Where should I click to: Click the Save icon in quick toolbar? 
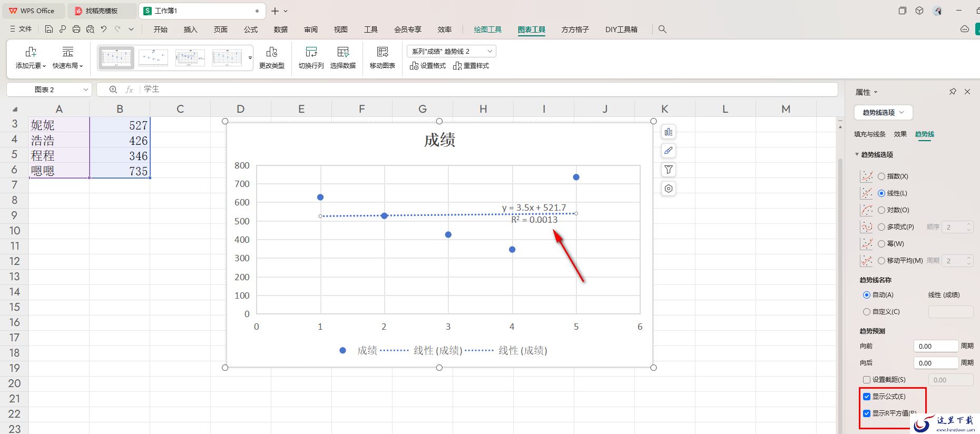point(49,29)
